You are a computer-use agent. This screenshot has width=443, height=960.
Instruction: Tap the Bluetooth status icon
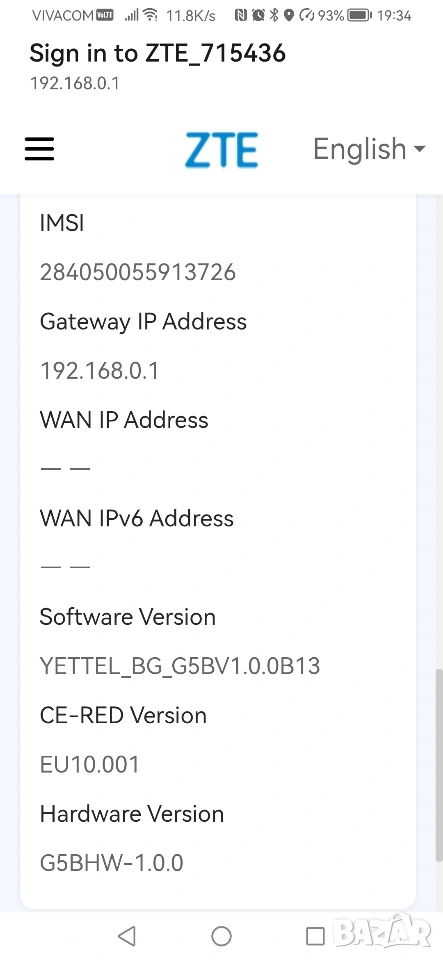[274, 16]
